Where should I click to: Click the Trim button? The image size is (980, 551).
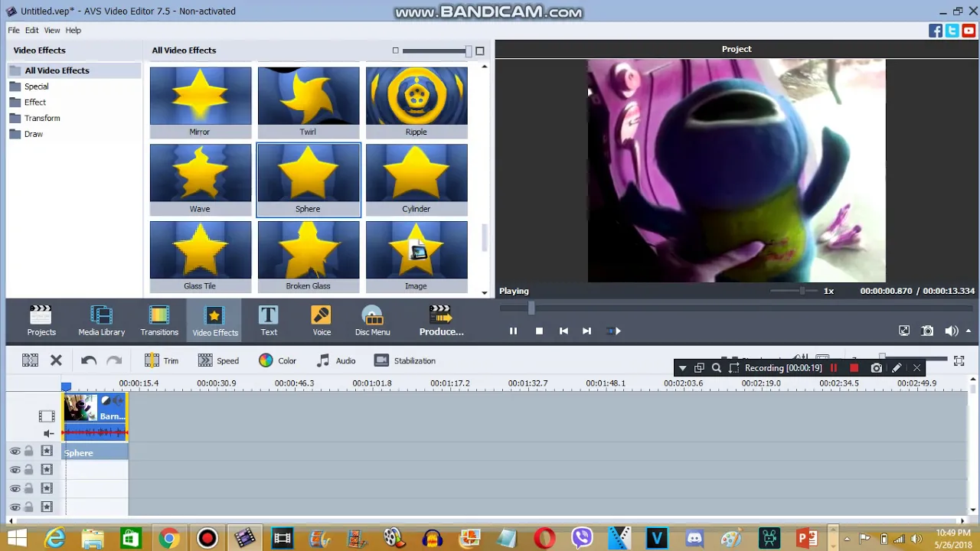(162, 360)
